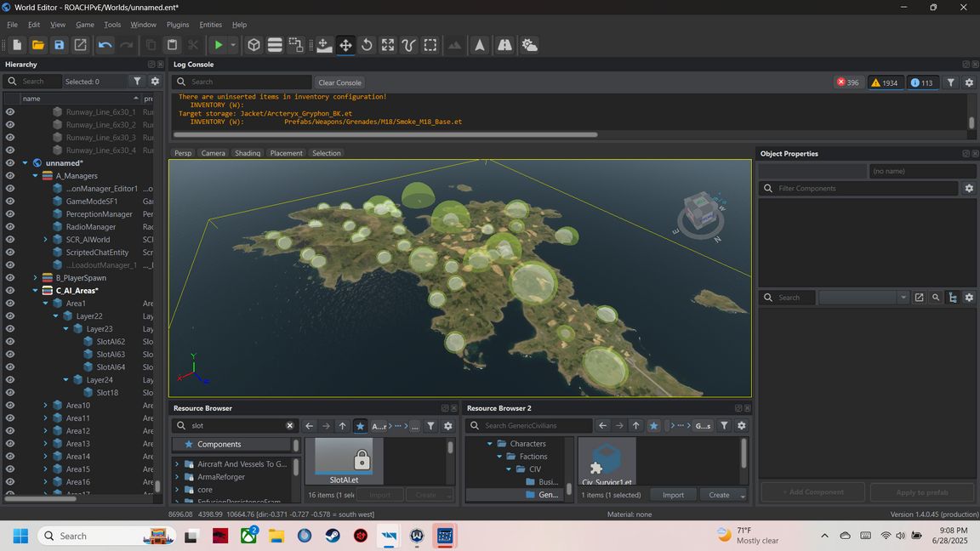
Task: Click the Play game button in toolbar
Action: (x=219, y=45)
